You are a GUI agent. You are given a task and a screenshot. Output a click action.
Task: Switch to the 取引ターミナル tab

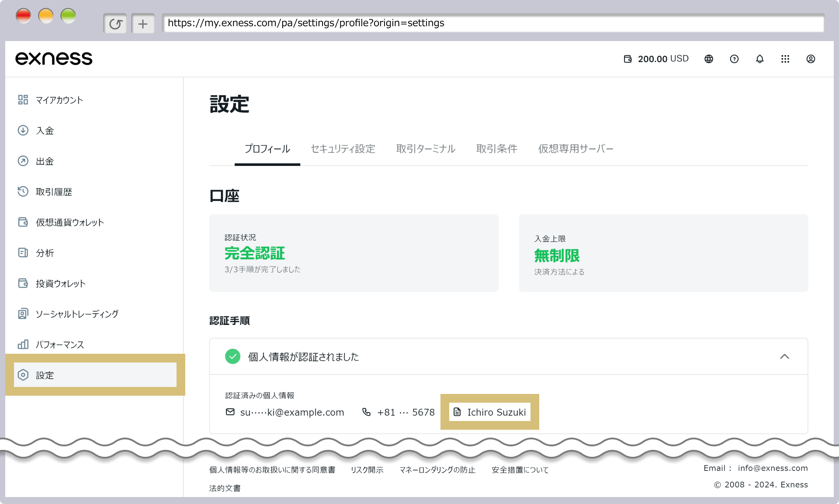tap(426, 149)
